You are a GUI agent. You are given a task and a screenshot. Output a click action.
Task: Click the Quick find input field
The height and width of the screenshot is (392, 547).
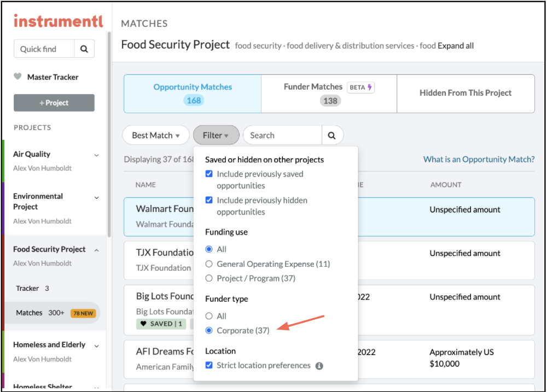[x=44, y=49]
